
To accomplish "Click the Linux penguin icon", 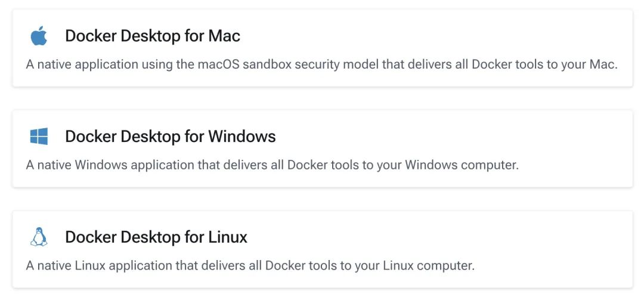I will coord(39,237).
